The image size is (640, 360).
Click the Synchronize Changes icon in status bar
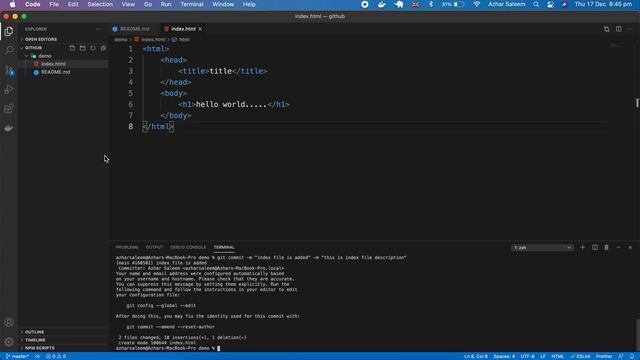37,356
